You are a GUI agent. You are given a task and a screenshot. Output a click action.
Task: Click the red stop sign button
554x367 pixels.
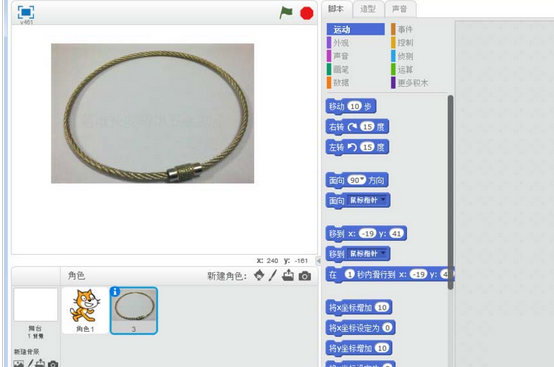point(306,13)
